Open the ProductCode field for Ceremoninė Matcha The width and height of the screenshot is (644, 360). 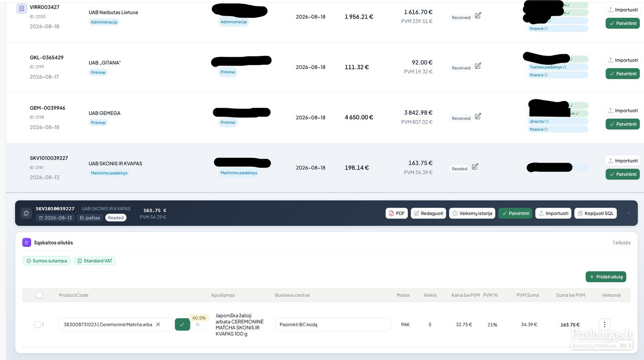tap(115, 325)
